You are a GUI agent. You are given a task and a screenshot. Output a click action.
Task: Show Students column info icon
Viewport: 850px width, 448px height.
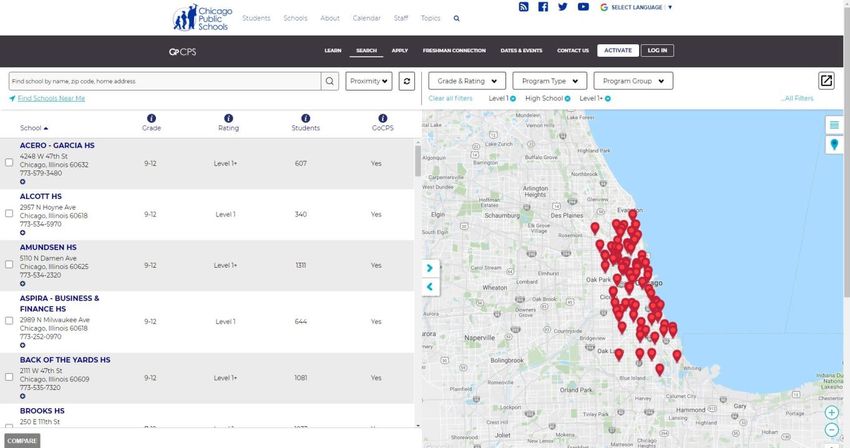point(306,118)
